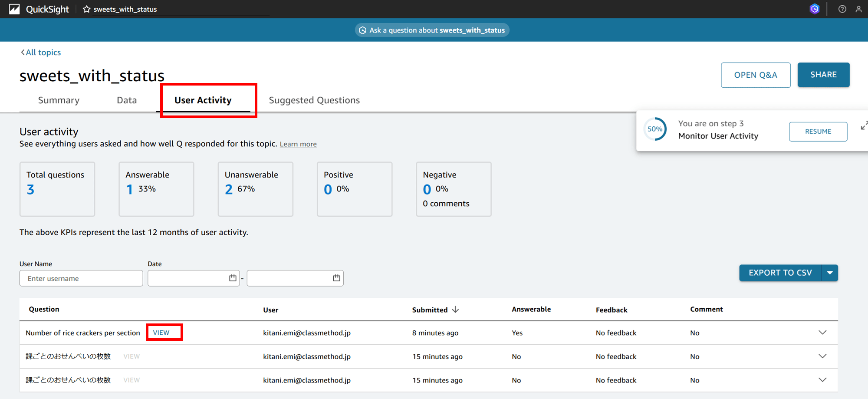Click the Submitted column header

pyautogui.click(x=430, y=310)
